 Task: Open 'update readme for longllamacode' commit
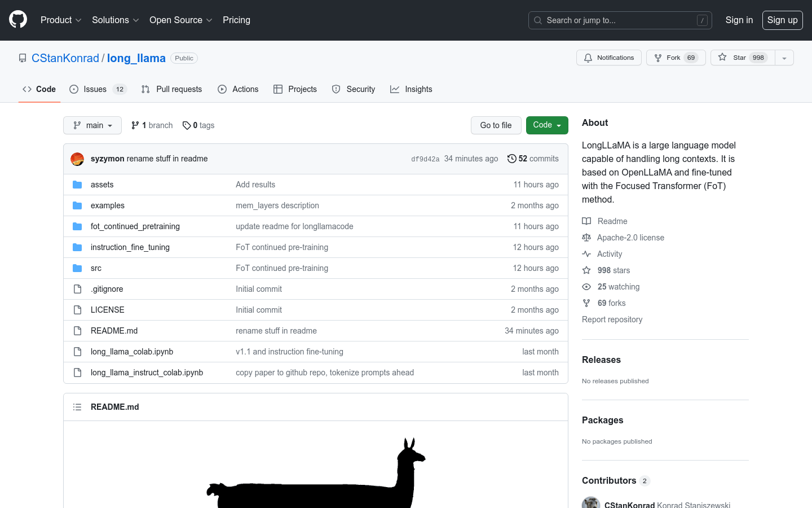[294, 226]
